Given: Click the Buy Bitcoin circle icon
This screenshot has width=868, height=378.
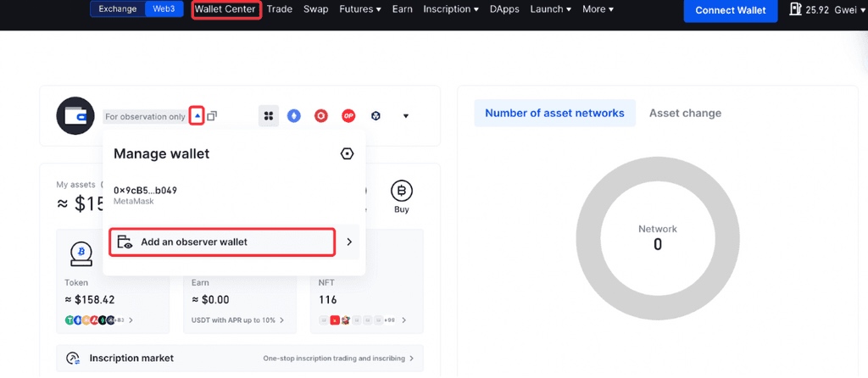Looking at the screenshot, I should tap(402, 191).
